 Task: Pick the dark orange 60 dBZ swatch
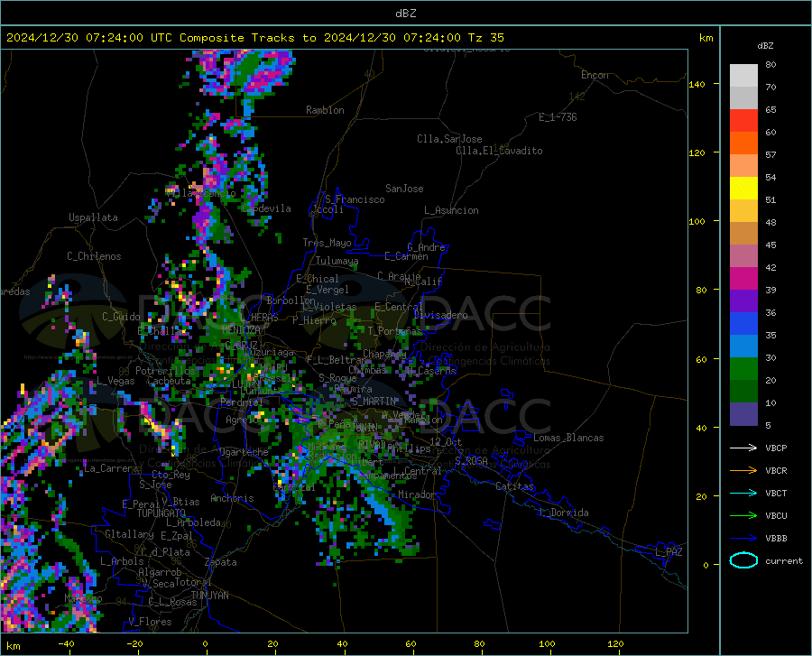pyautogui.click(x=743, y=143)
